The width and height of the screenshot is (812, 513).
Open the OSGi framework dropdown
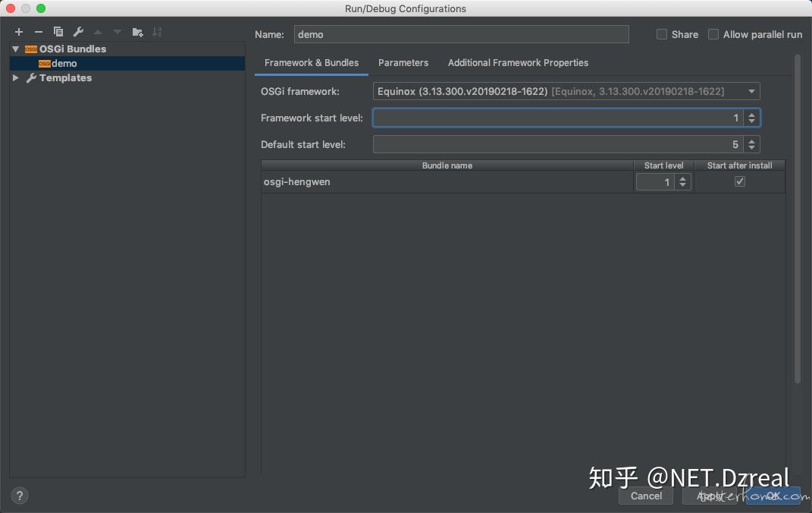[x=751, y=91]
